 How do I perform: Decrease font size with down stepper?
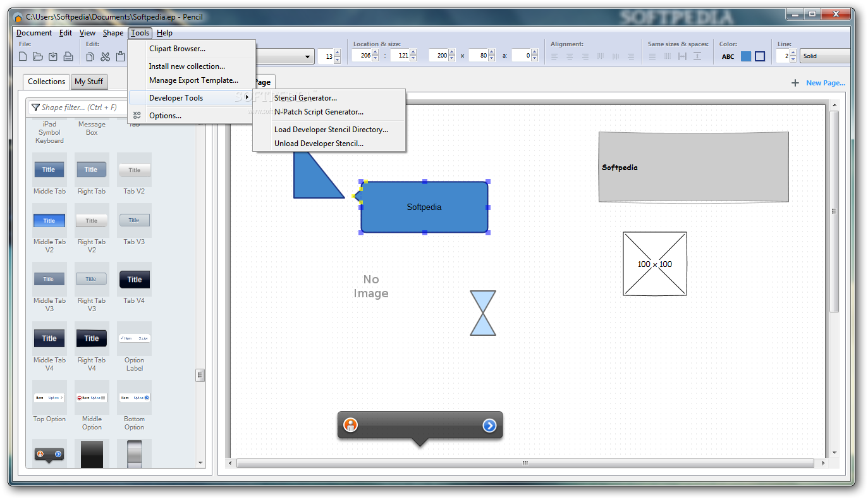[337, 59]
